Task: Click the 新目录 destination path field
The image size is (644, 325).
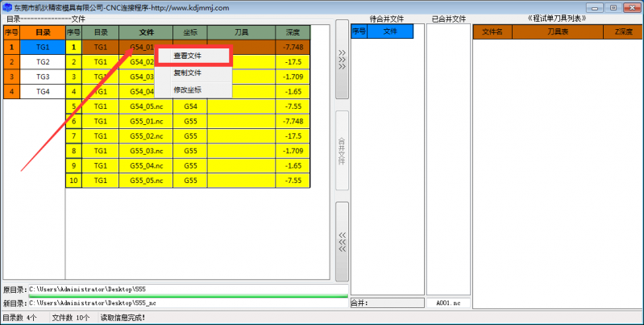Action: tap(187, 303)
